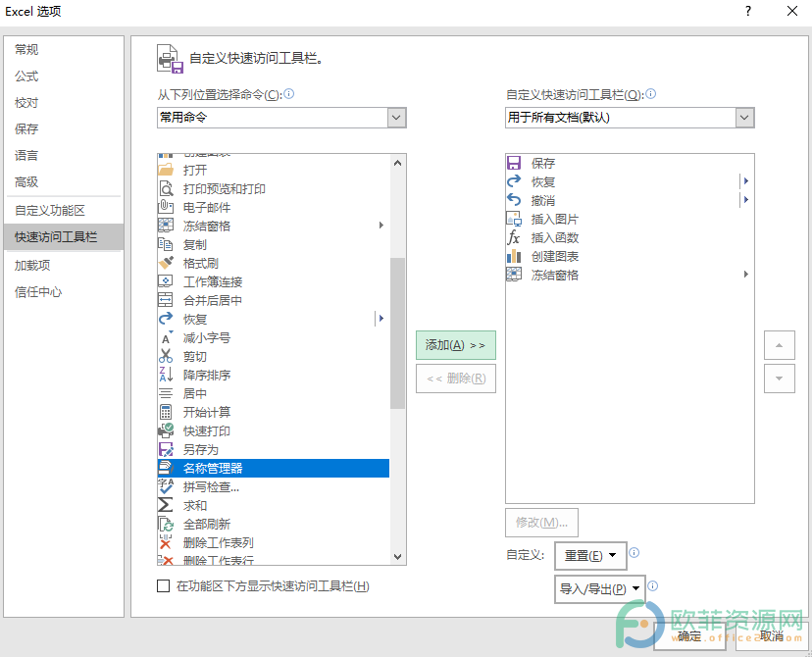812x657 pixels.
Task: Open the 常用命令 command source dropdown
Action: click(396, 118)
